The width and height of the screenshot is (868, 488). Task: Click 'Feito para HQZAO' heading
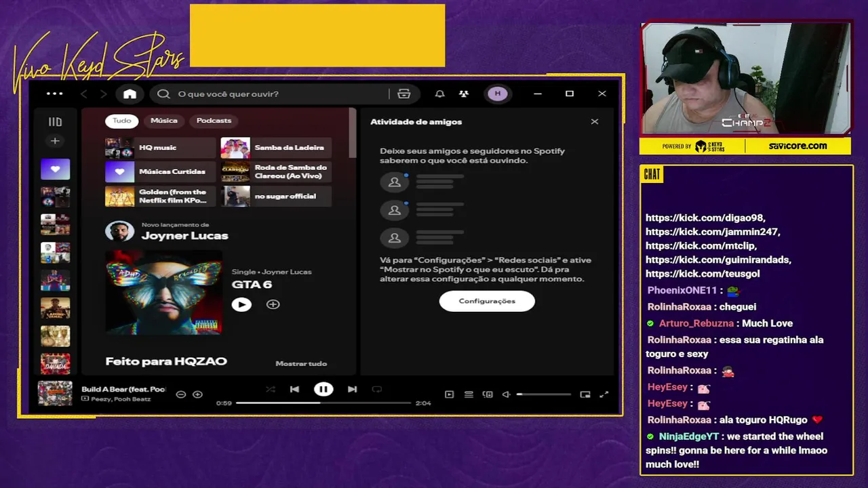(x=166, y=362)
